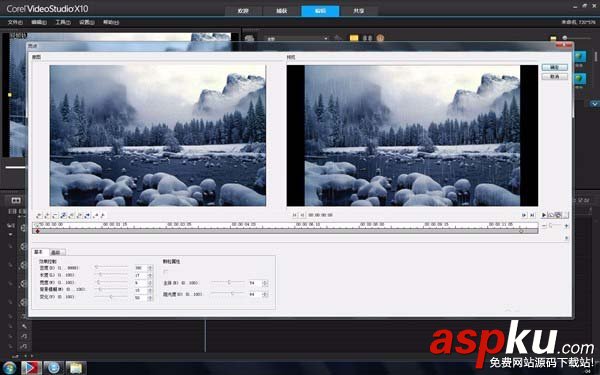Open the play speed option
Screen dimensions: 600x375
[551, 215]
